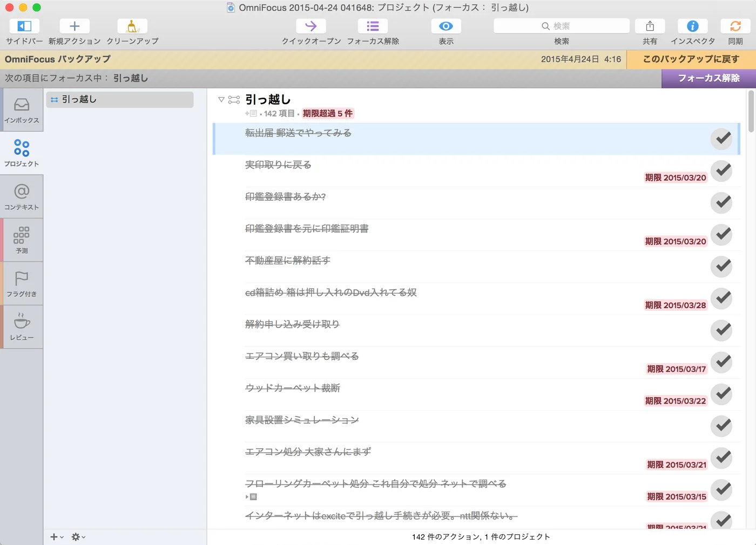Click the フォーカス解除 toolbar list icon
Viewport: 756px width, 545px height.
click(x=373, y=26)
